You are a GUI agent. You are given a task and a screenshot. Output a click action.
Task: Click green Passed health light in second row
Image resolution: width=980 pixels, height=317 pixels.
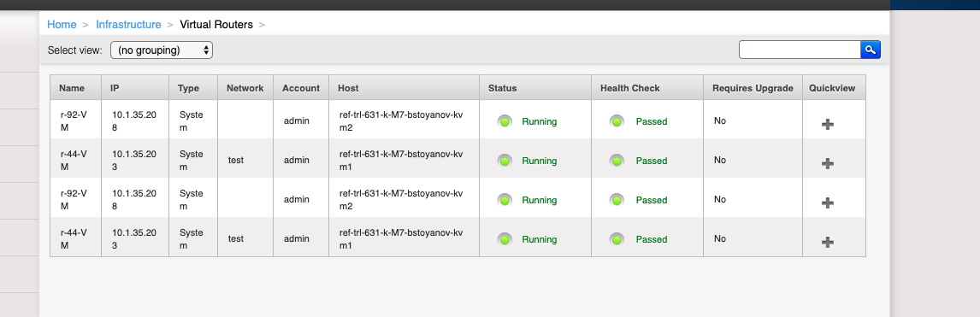click(x=617, y=161)
